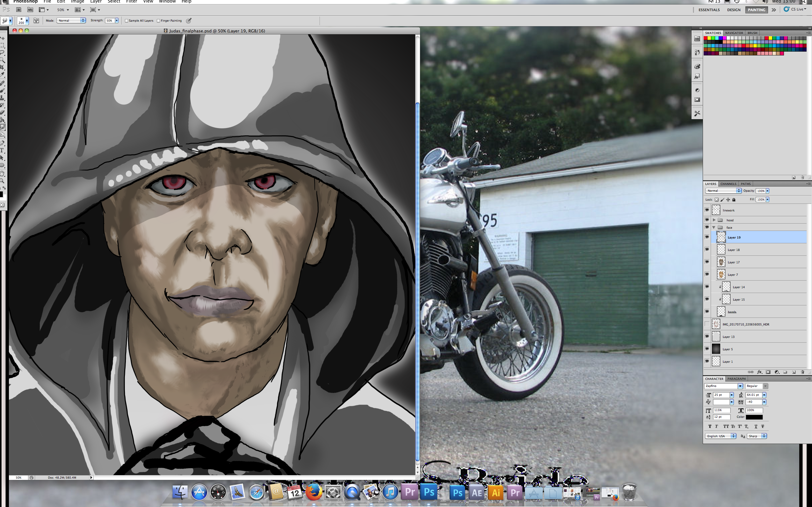This screenshot has width=812, height=507.
Task: Click the delete layer trash icon
Action: coord(802,372)
